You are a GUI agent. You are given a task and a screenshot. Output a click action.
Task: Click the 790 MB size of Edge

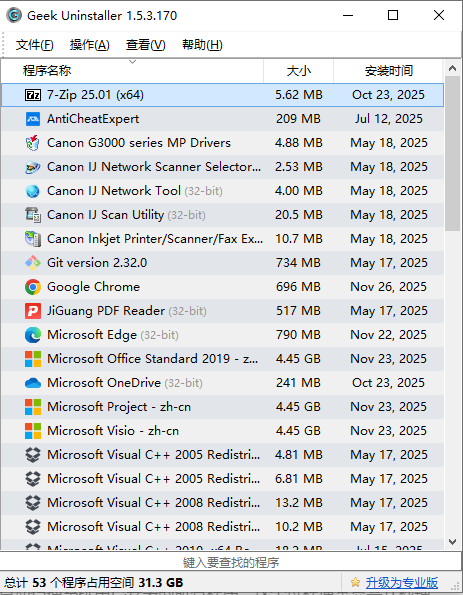click(298, 335)
